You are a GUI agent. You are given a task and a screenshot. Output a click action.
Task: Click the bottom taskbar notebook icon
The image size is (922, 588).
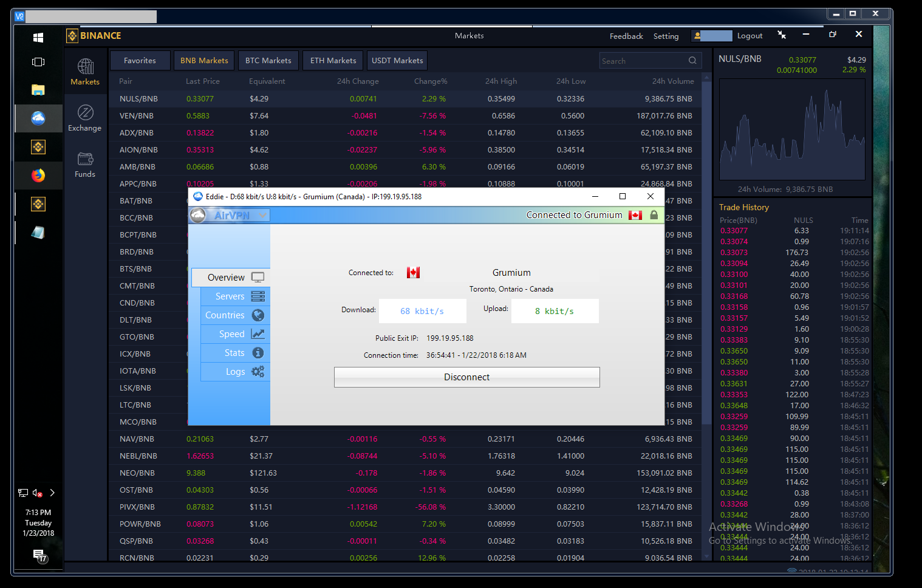tap(38, 233)
